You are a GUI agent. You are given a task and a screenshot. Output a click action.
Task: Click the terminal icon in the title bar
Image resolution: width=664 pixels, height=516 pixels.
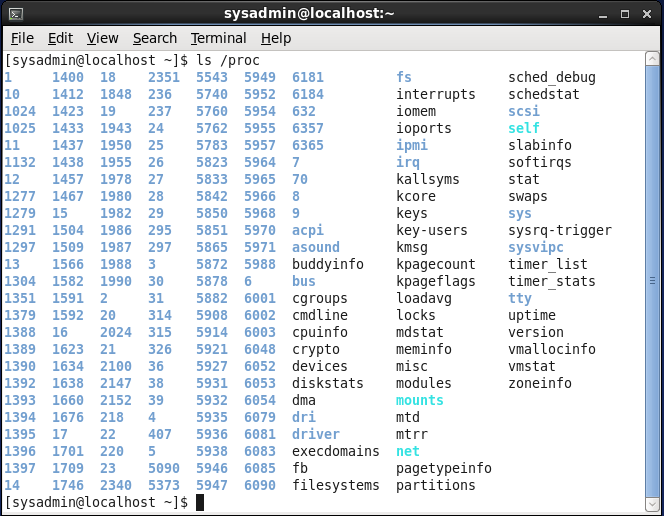click(x=16, y=14)
